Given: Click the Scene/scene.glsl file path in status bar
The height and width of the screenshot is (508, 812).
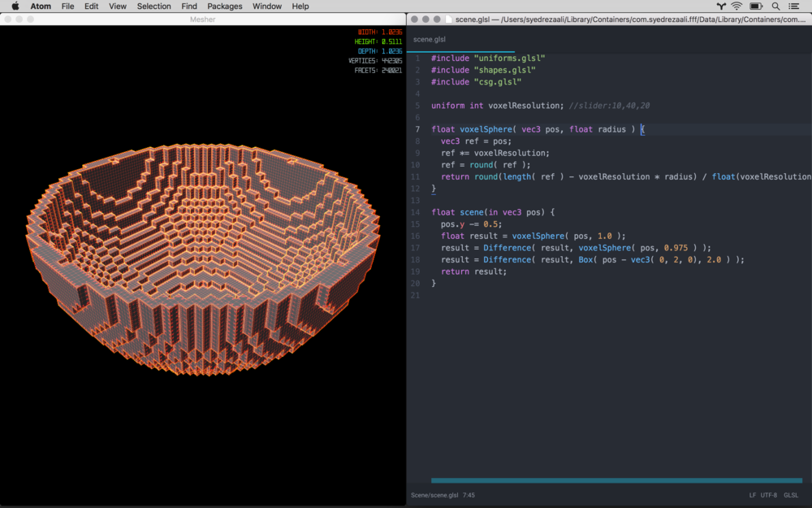Looking at the screenshot, I should pos(434,495).
